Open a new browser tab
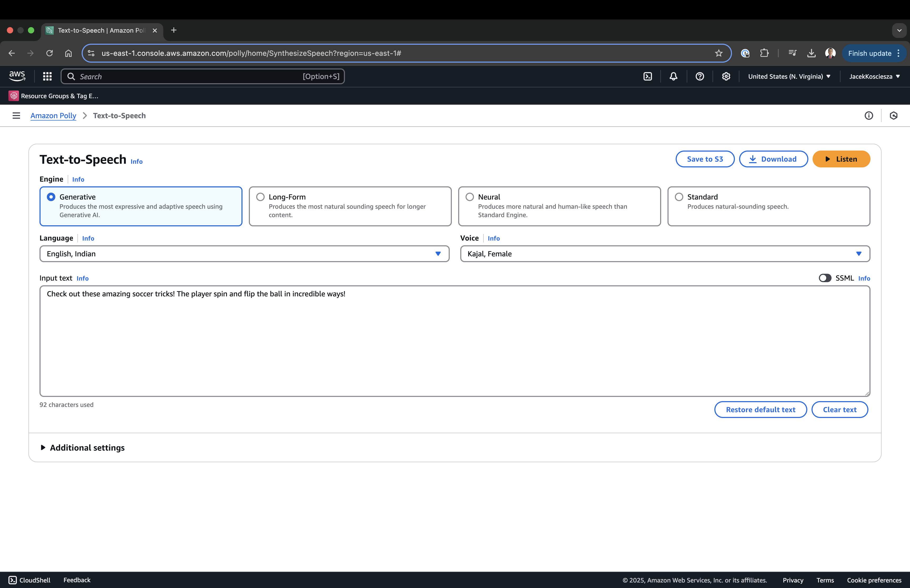Image resolution: width=910 pixels, height=588 pixels. pos(174,30)
